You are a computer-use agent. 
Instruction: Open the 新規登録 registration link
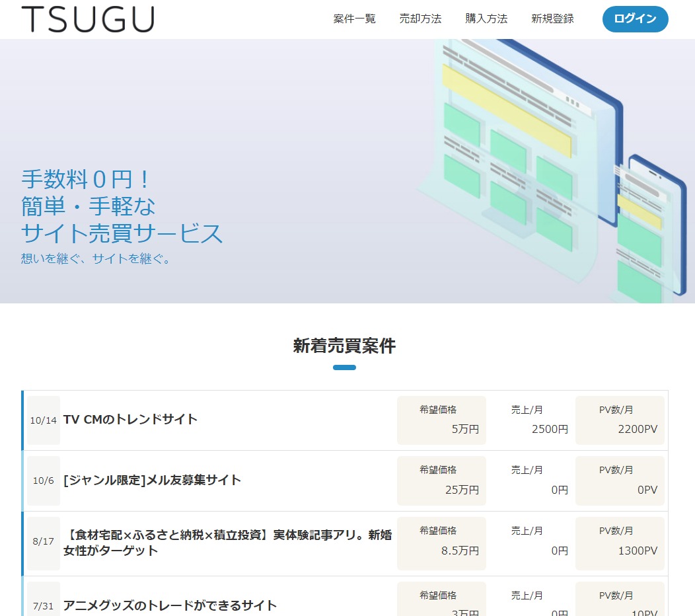coord(551,19)
